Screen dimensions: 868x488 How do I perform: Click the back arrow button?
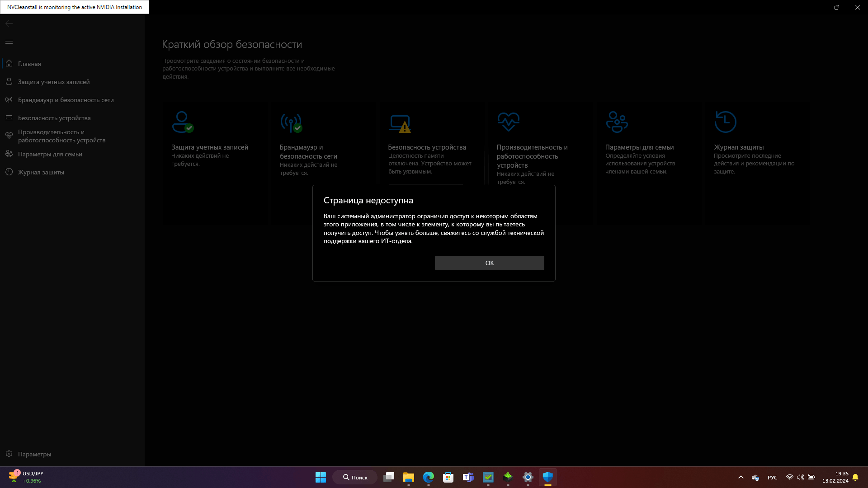tap(9, 23)
